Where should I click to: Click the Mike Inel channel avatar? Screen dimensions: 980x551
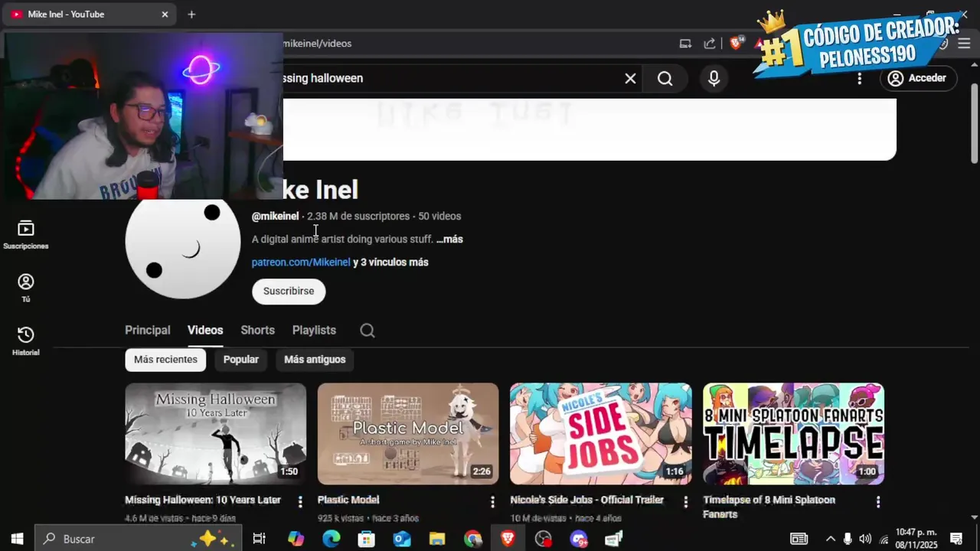[x=183, y=249]
